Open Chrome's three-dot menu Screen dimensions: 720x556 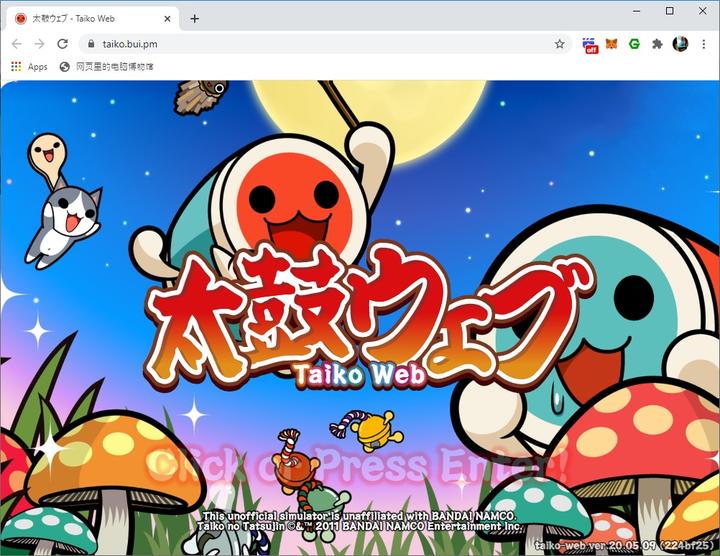(704, 44)
